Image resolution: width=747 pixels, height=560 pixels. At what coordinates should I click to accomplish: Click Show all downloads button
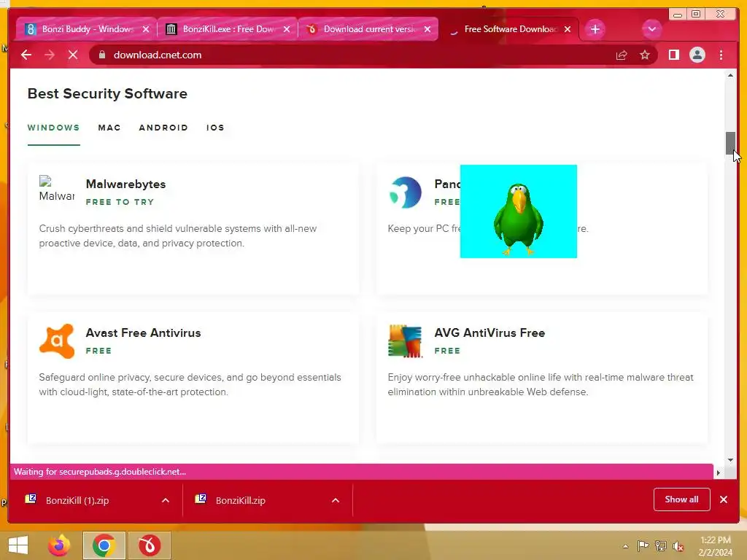pyautogui.click(x=682, y=499)
